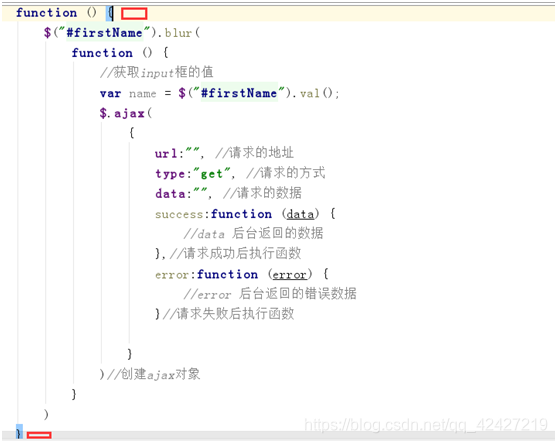Viewport: 557px width, 443px height.
Task: Click the comment '//获取input框的值'
Action: (x=156, y=72)
